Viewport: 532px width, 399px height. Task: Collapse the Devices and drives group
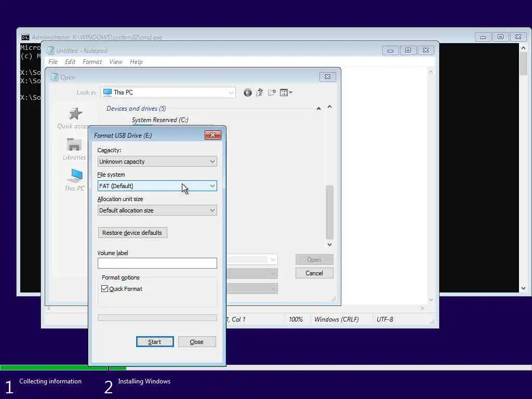click(318, 109)
